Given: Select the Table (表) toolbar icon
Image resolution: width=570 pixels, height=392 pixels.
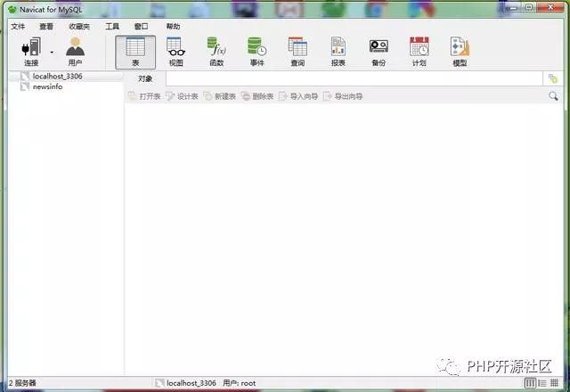Looking at the screenshot, I should point(135,52).
